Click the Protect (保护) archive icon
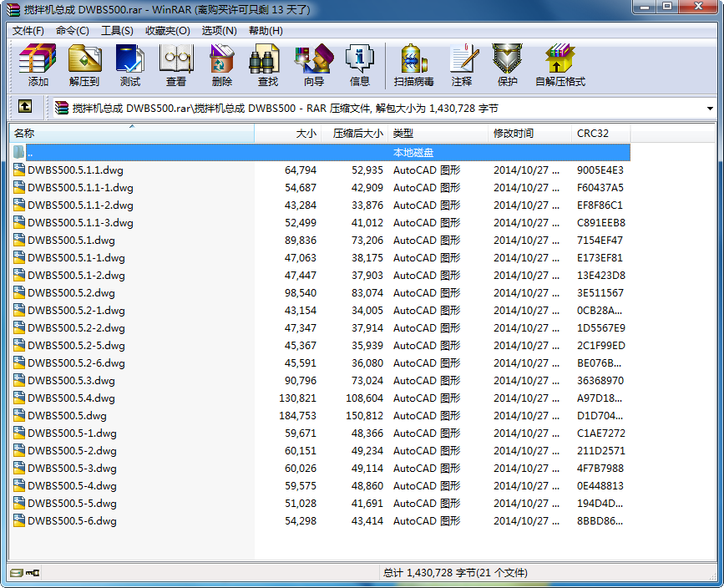Viewport: 724px width, 588px height. tap(508, 65)
